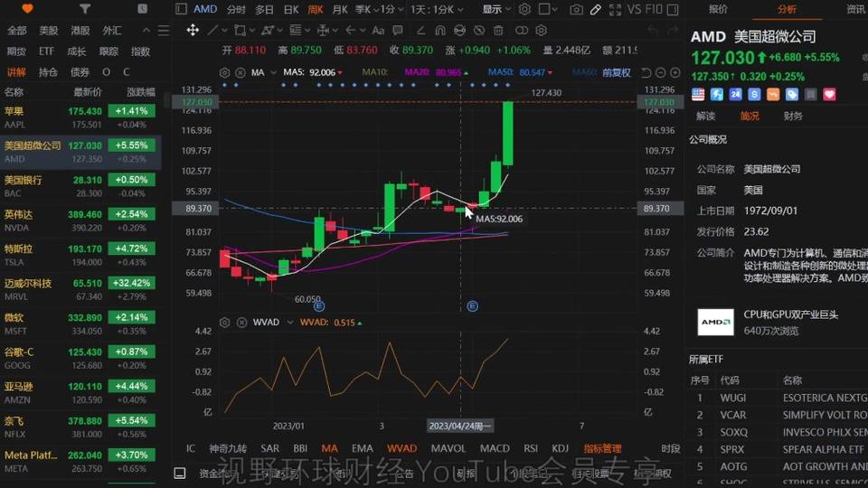Click the favorites heart icon at top left
Viewport: 868px width, 488px height.
coord(27,9)
